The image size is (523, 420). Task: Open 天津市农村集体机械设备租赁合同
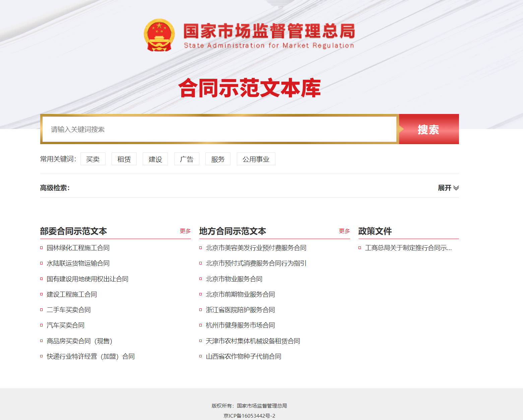[253, 341]
